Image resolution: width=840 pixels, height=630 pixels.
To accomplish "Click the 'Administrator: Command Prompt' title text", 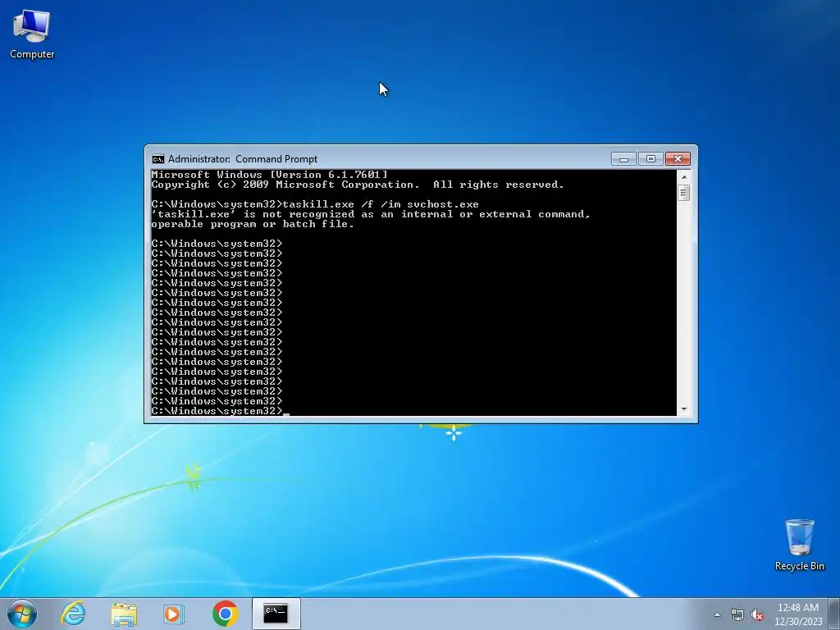I will [x=243, y=159].
